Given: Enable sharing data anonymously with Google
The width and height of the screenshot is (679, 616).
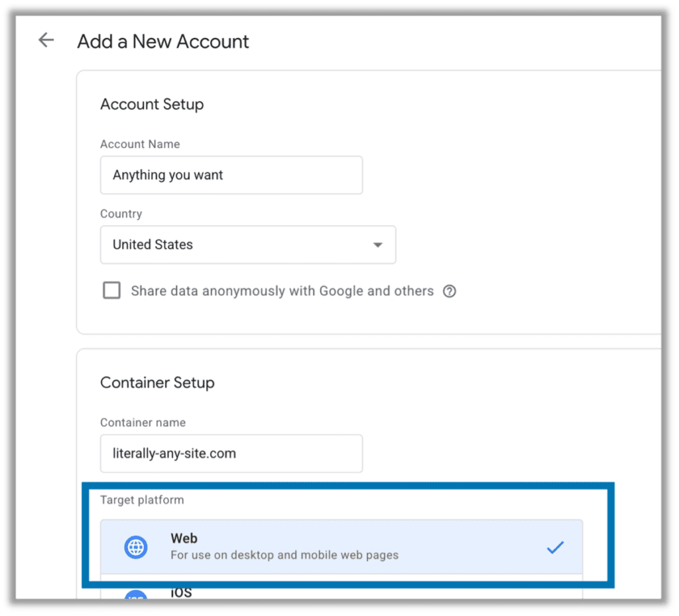Looking at the screenshot, I should click(x=111, y=290).
